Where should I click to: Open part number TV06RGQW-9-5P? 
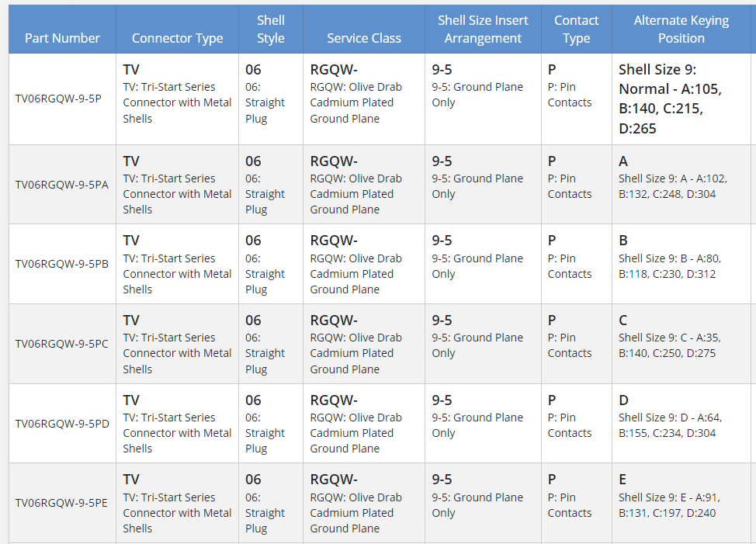[58, 99]
